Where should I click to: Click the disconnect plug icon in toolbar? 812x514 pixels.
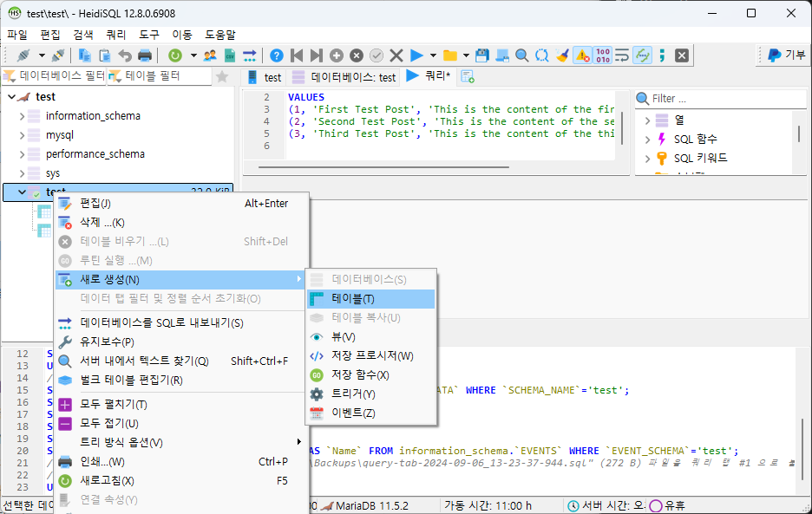click(58, 55)
